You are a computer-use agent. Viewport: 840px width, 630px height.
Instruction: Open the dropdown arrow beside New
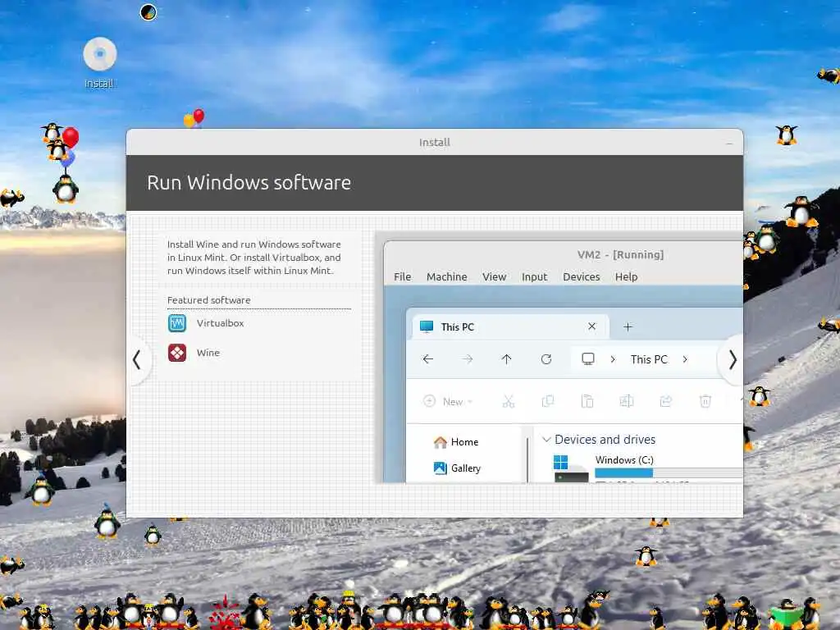[470, 402]
